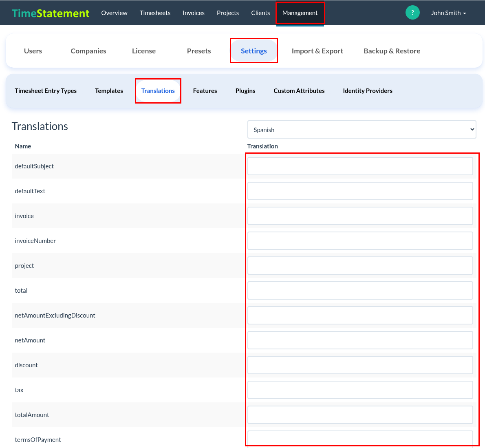Viewport: 485px width, 448px height.
Task: Open Invoices in the top navigation
Action: tap(193, 13)
